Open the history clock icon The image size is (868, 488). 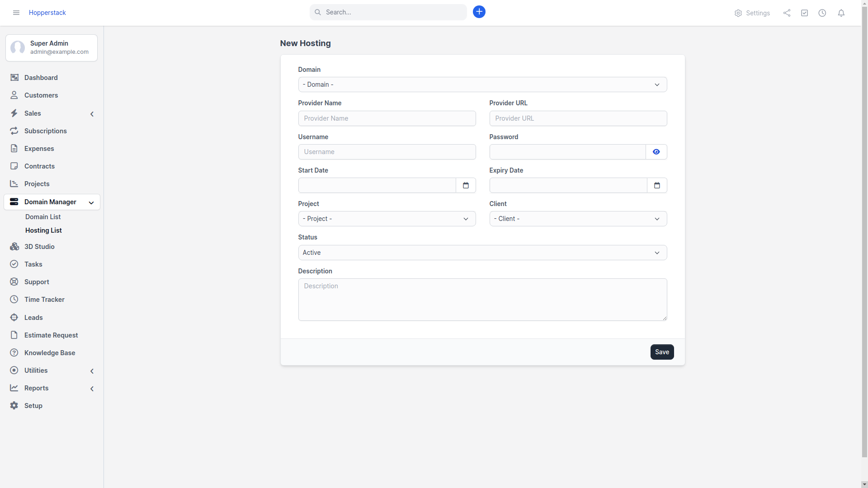(x=822, y=13)
